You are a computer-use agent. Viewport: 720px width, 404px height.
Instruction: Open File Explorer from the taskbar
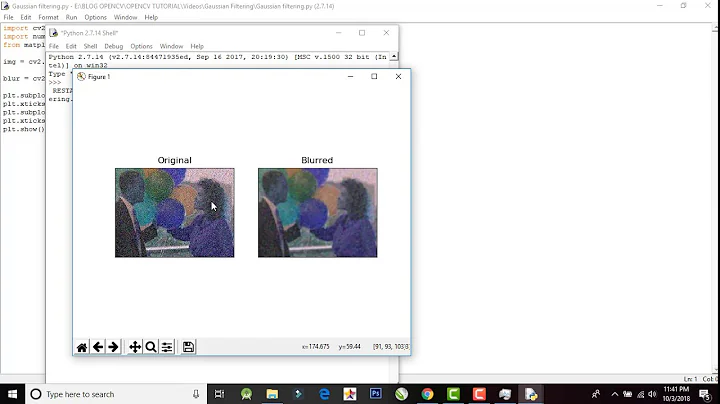[272, 394]
